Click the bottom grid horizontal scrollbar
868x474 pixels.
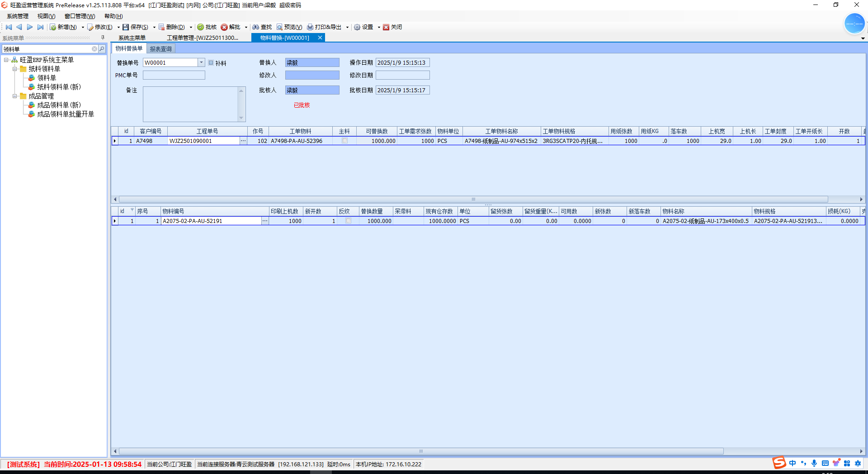(x=421, y=451)
